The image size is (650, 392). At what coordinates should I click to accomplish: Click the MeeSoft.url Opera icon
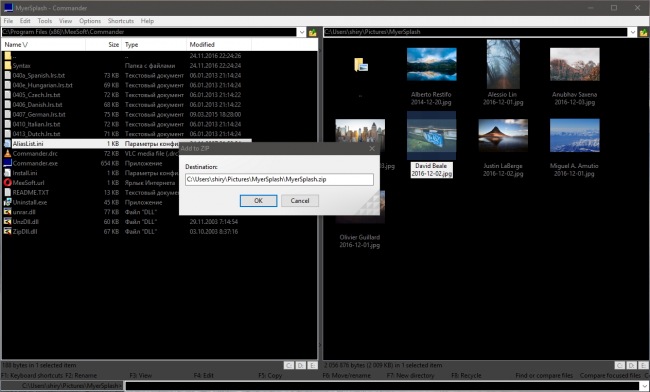[7, 182]
